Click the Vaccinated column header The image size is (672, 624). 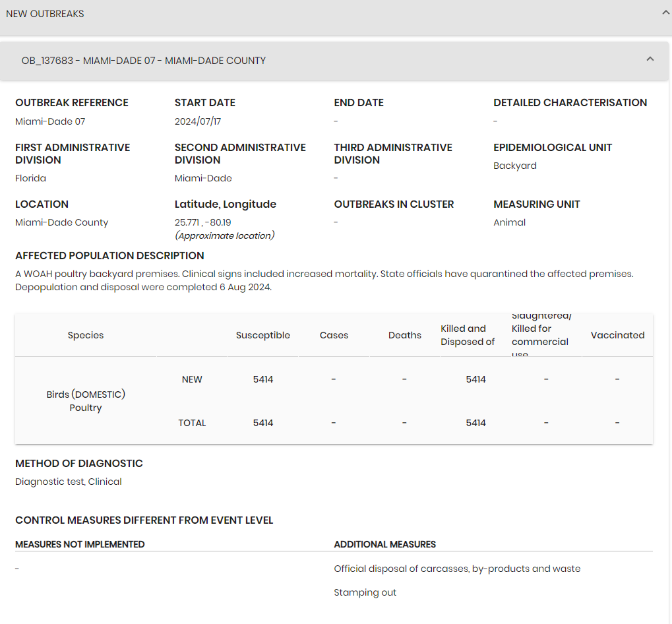617,335
